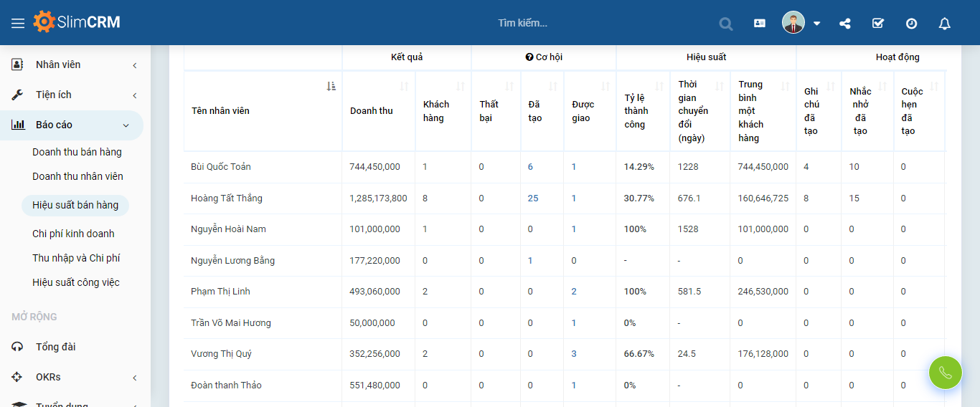Expand the Nhân viên sidebar menu
This screenshot has height=407, width=980.
75,64
